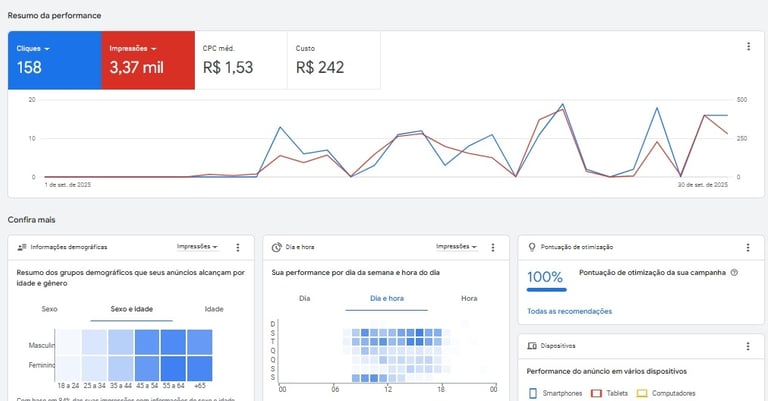Image resolution: width=768 pixels, height=401 pixels.
Task: Click the lightbulb Pontuação de otimização icon
Action: pyautogui.click(x=532, y=247)
